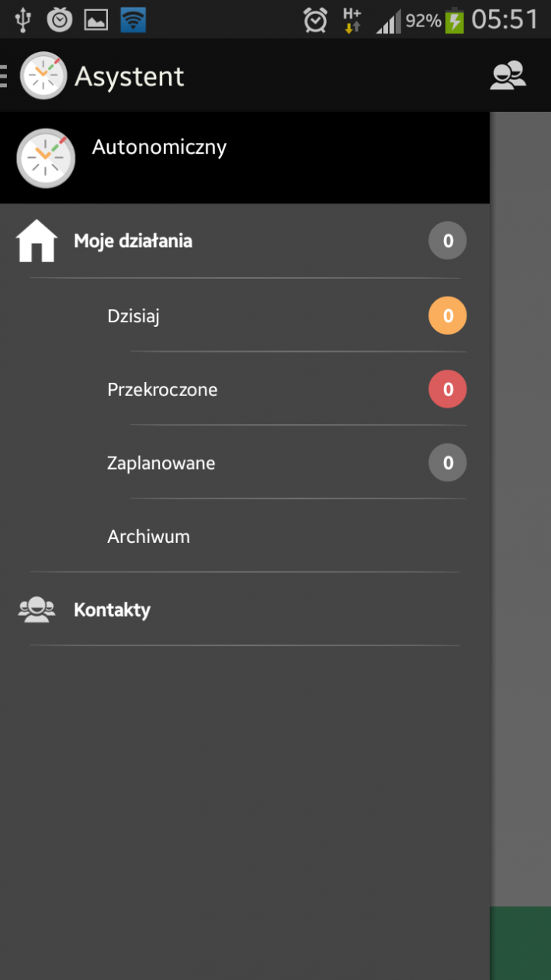Tap the house icon beside Moje działania
The width and height of the screenshot is (551, 980).
click(x=36, y=241)
